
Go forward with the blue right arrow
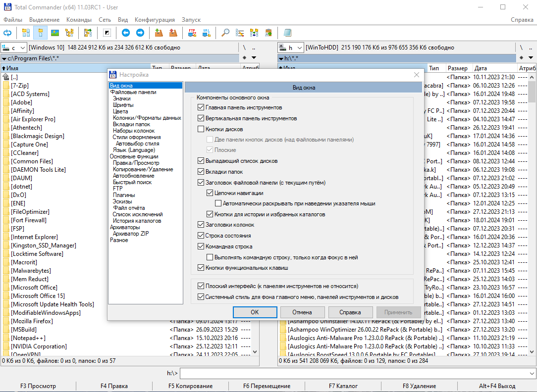click(x=140, y=33)
